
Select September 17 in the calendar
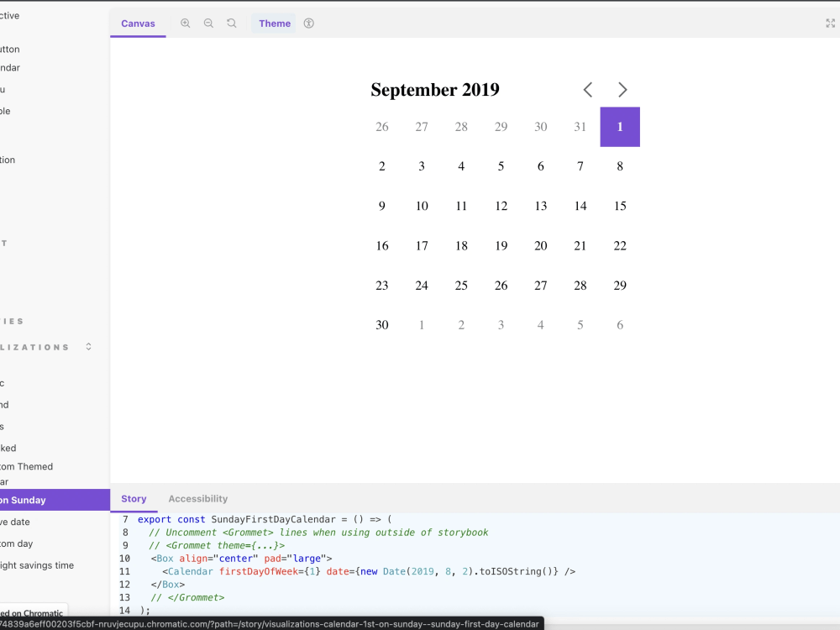click(422, 246)
